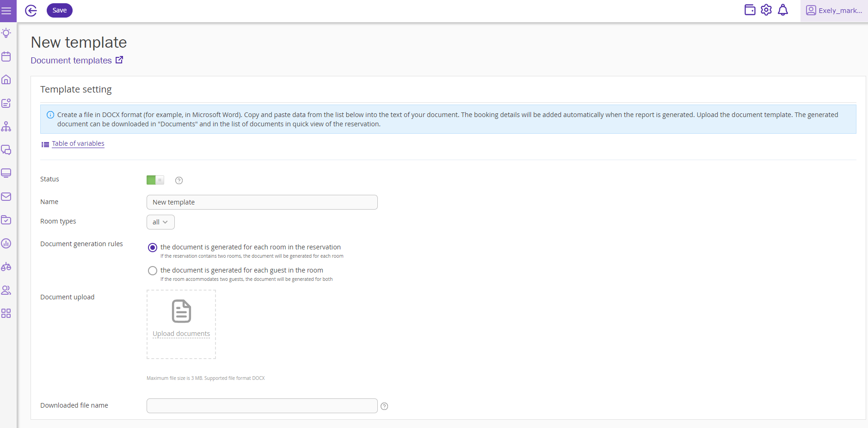Open the envelope mail icon in sidebar
Viewport: 868px width, 428px height.
coord(6,197)
